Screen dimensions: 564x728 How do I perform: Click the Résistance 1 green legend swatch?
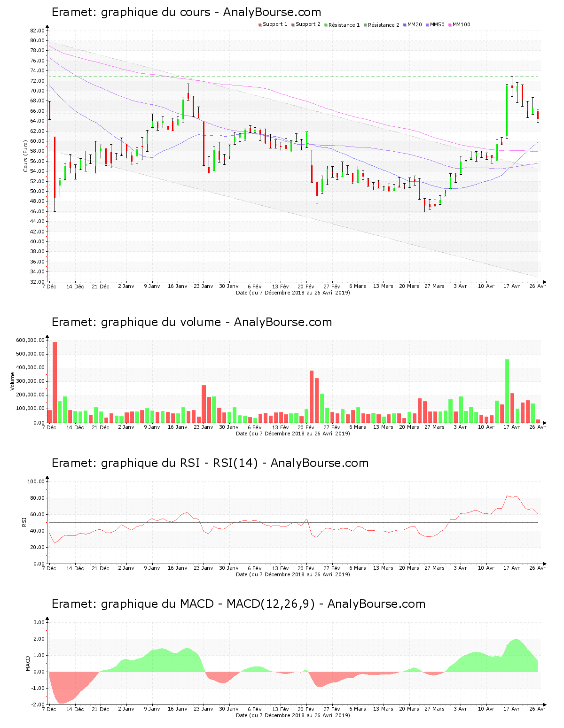coord(326,25)
